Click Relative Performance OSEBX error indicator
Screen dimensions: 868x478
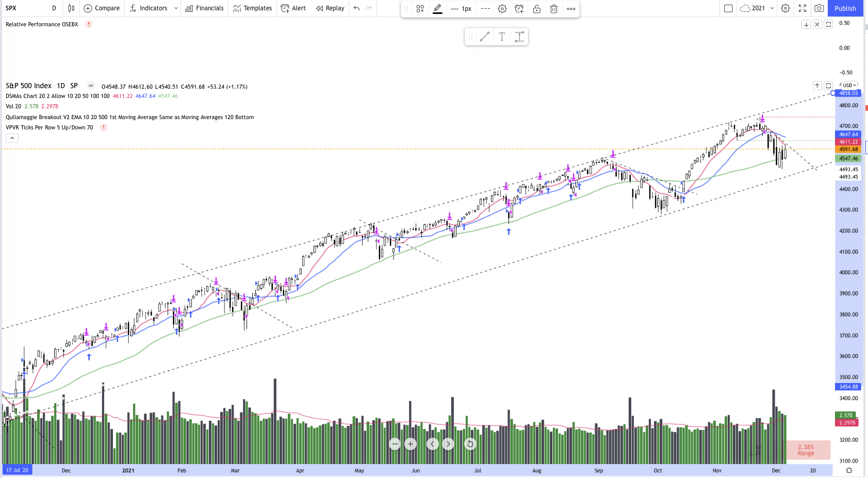[89, 24]
